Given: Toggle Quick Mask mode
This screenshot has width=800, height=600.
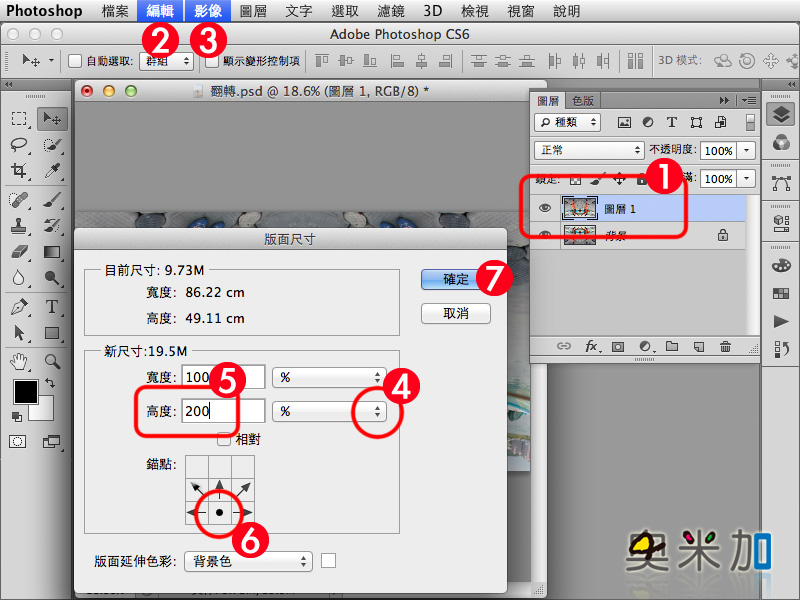Looking at the screenshot, I should pos(18,441).
